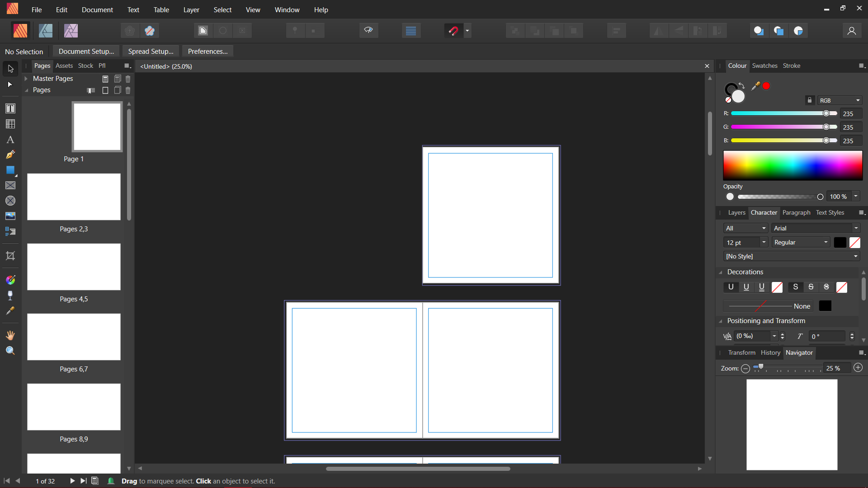Toggle snapping magnet button

pos(453,31)
